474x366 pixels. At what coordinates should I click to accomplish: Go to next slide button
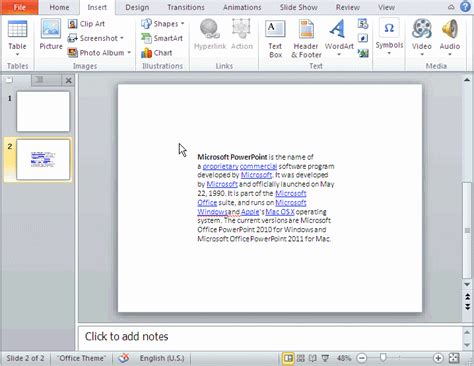[x=467, y=307]
